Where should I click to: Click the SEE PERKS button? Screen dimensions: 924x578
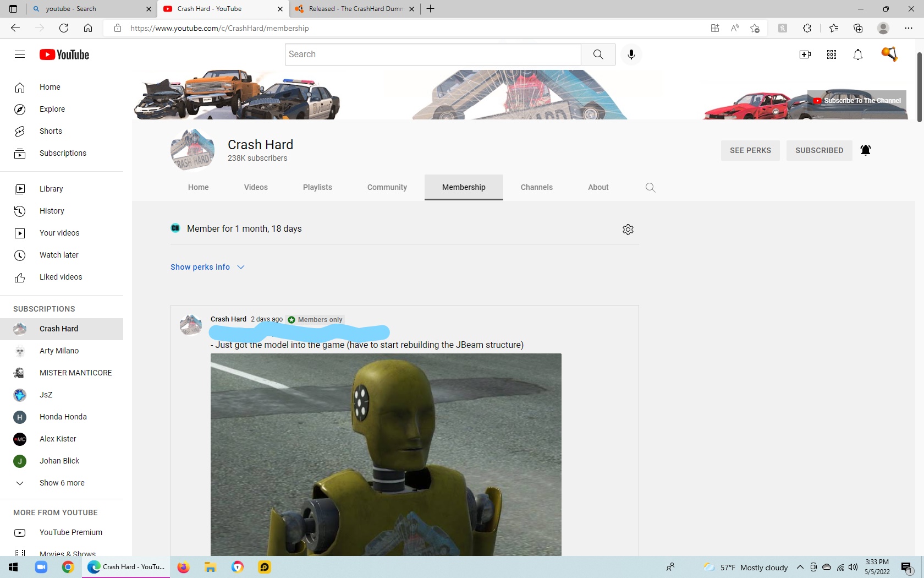(x=750, y=150)
